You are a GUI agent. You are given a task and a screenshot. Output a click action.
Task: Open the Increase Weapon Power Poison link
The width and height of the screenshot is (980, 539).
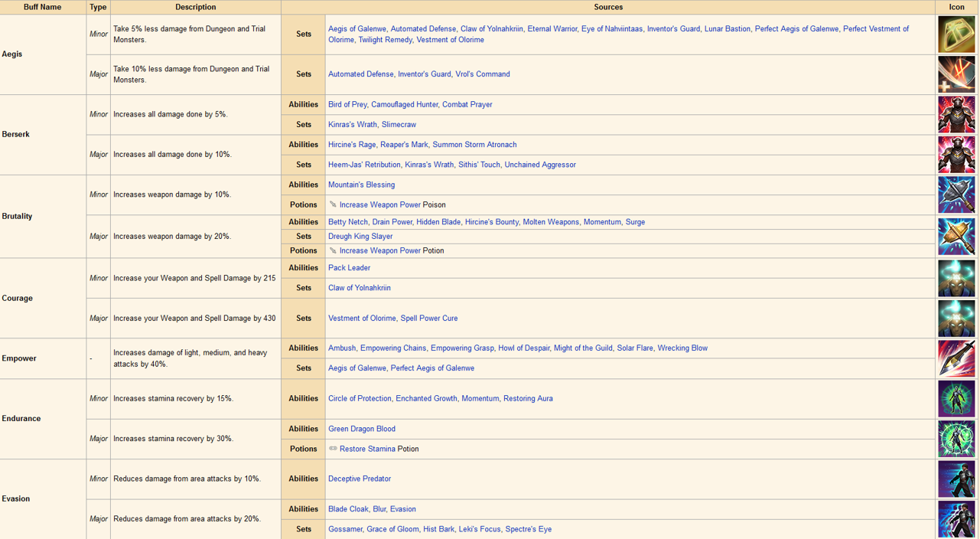(380, 204)
